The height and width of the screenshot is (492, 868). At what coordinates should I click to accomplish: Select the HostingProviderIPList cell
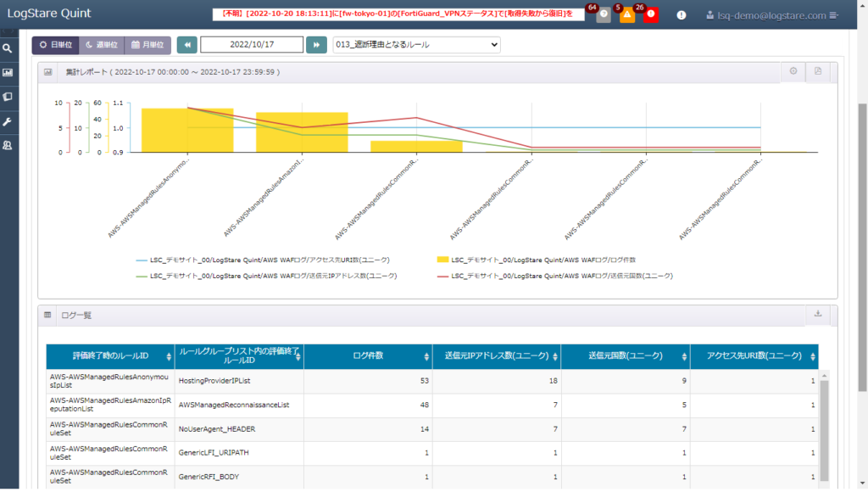(239, 381)
